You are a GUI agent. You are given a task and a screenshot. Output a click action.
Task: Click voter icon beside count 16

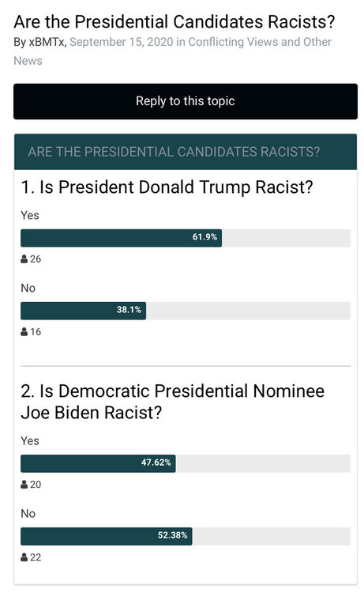24,331
